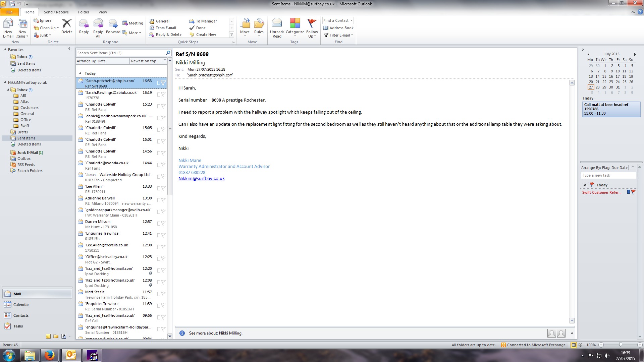Mark the Swift Customer Refer task complete
This screenshot has height=362, width=644.
(633, 192)
